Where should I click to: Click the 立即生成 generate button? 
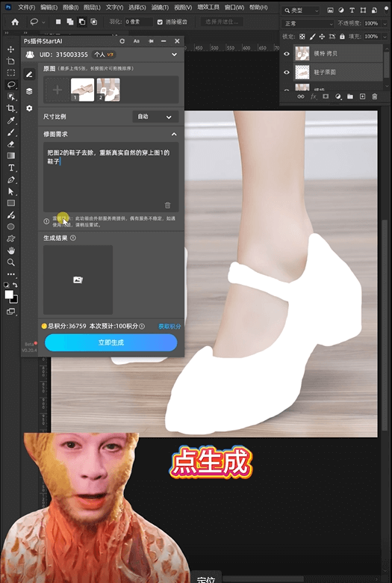(x=111, y=342)
